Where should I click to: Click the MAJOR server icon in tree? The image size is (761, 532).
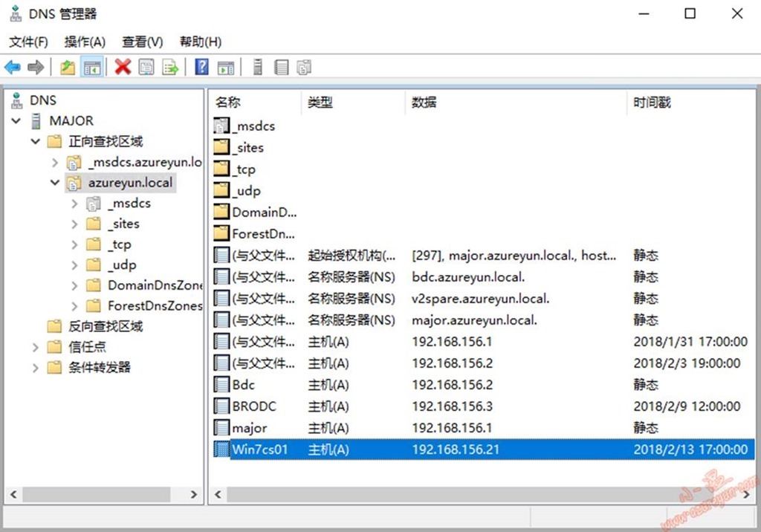[36, 121]
